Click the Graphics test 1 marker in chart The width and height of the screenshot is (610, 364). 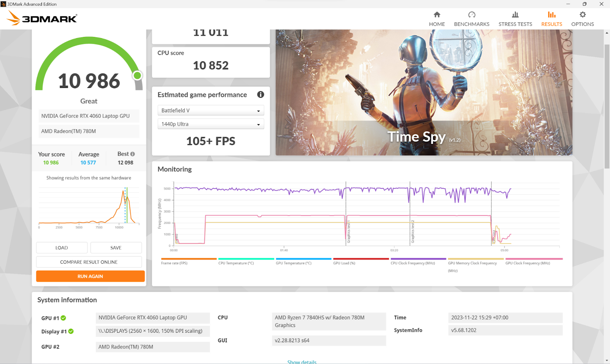pyautogui.click(x=348, y=232)
